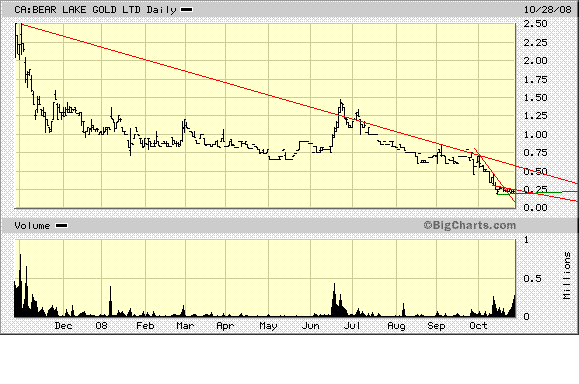Viewport: 579px width, 384px height.
Task: Click the Mar month label
Action: [185, 326]
